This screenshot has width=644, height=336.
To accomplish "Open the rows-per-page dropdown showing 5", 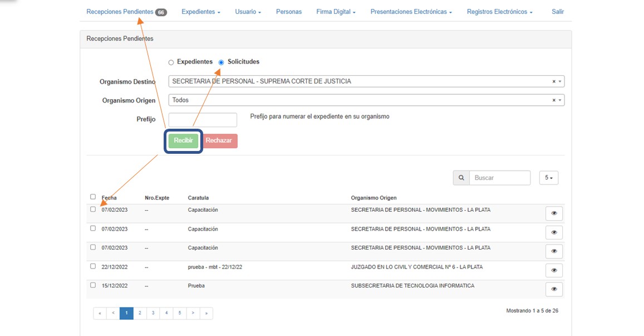I will (548, 178).
